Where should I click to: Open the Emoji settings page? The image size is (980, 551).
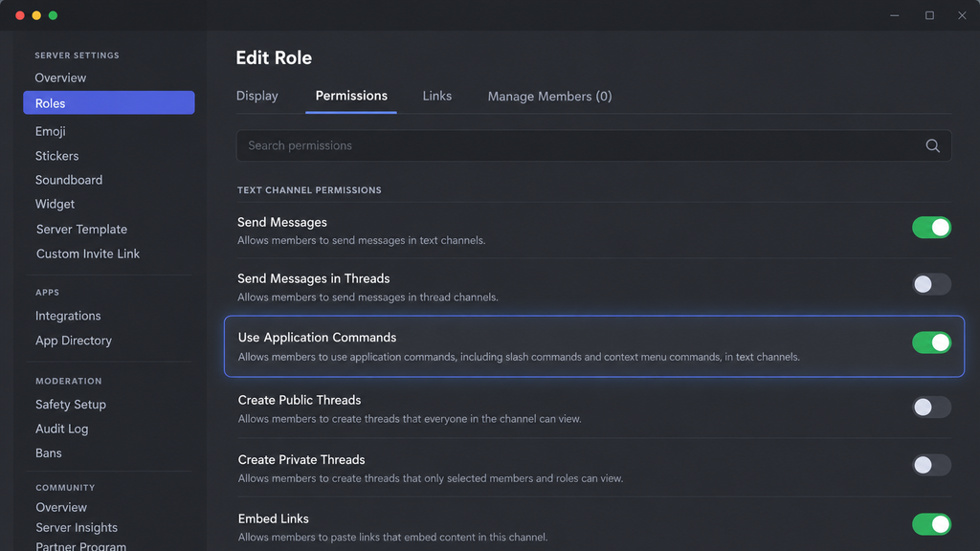[x=51, y=131]
